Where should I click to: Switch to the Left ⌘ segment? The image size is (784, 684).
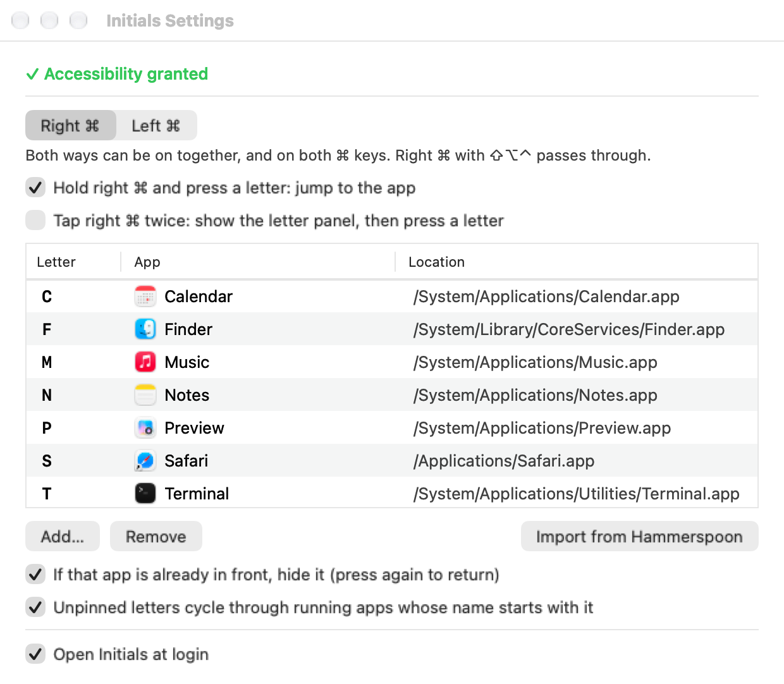156,125
